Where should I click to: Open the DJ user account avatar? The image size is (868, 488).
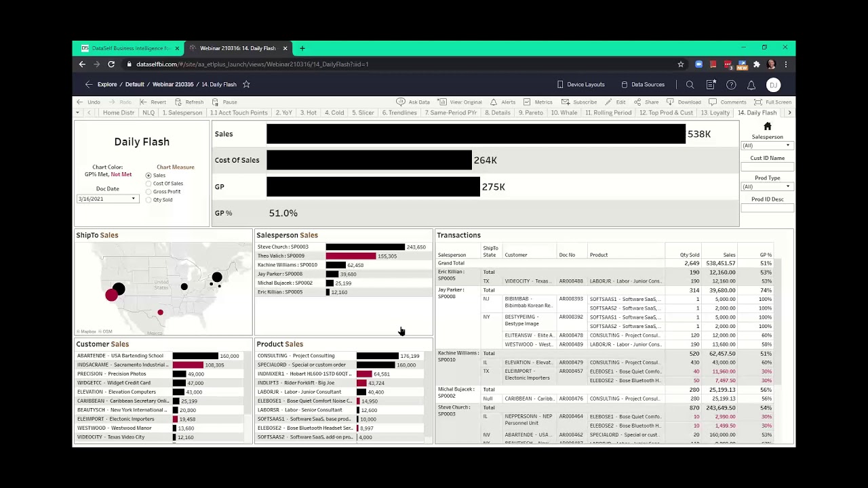click(x=773, y=85)
